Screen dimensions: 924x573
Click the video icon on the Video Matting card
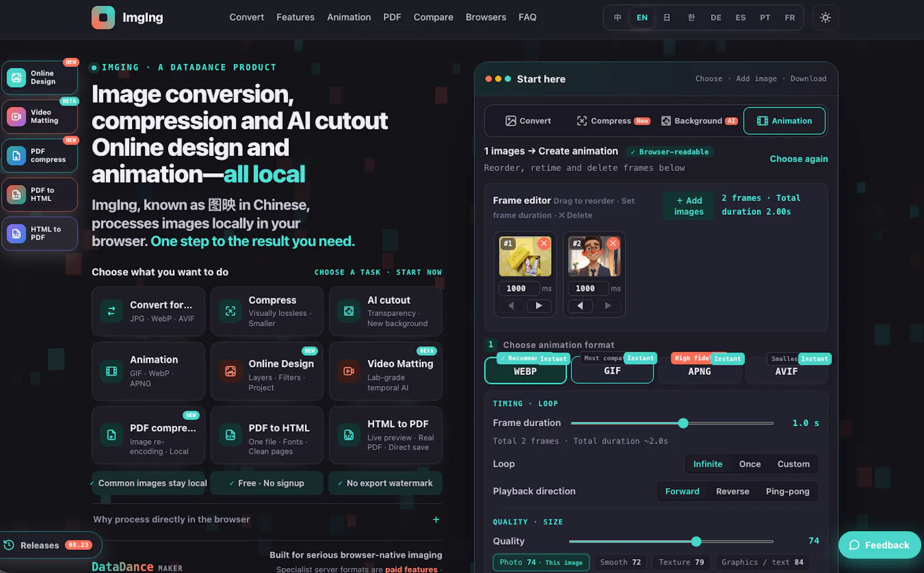point(349,371)
